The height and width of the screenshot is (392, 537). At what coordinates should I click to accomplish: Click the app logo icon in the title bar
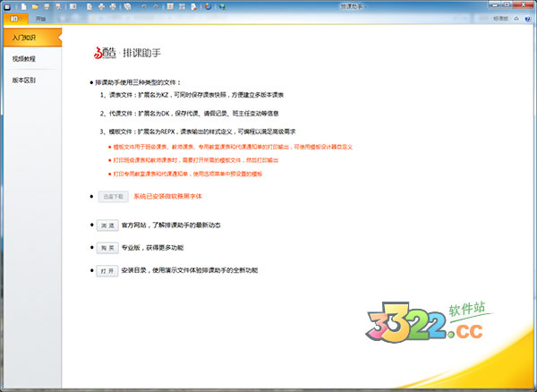tap(7, 6)
